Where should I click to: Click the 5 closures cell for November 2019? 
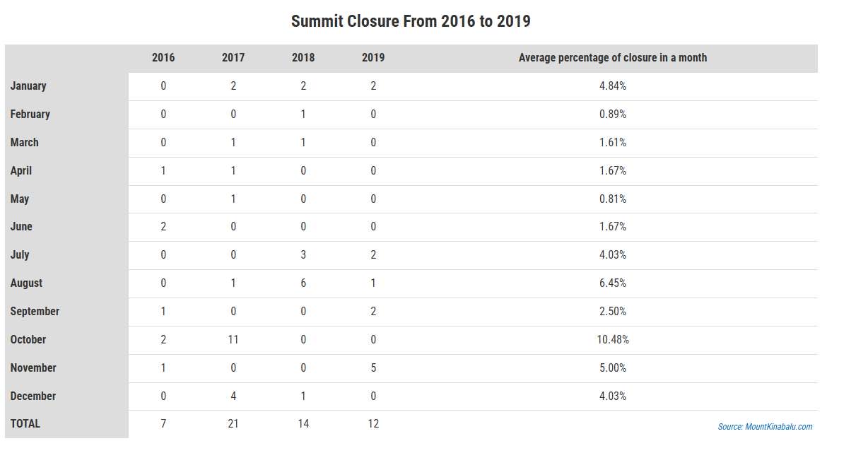pyautogui.click(x=373, y=368)
